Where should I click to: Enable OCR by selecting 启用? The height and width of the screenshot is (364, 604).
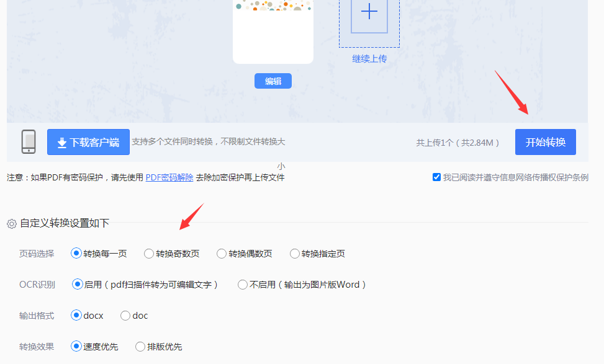pyautogui.click(x=76, y=284)
